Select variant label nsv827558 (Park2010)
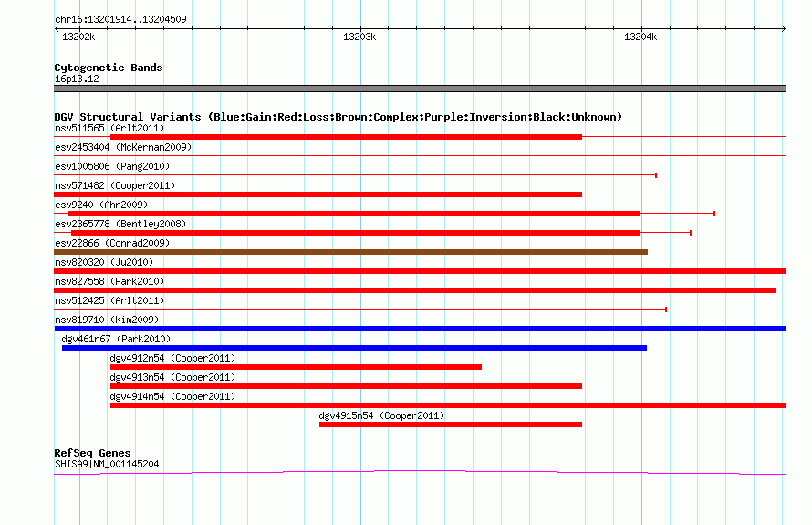 109,281
